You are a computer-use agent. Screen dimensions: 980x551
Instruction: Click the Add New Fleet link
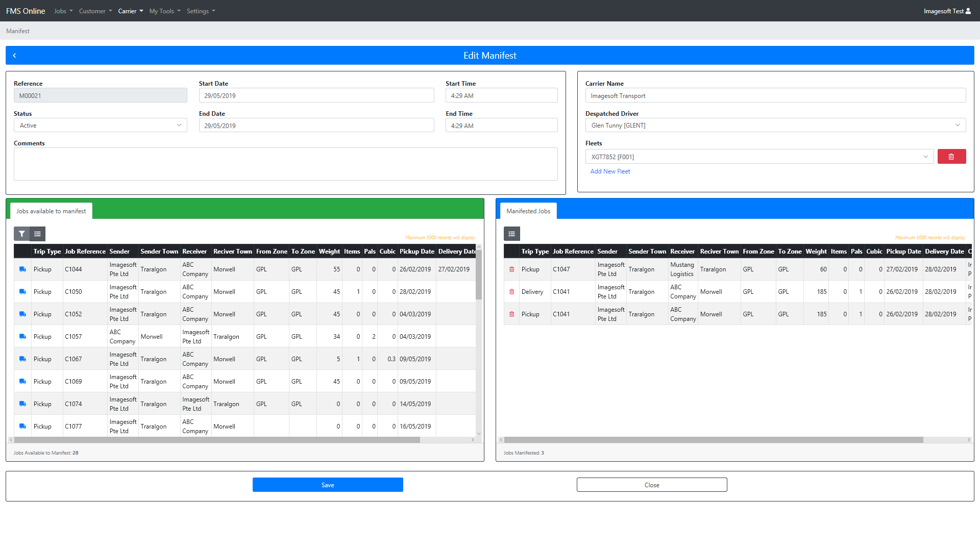[x=610, y=171]
